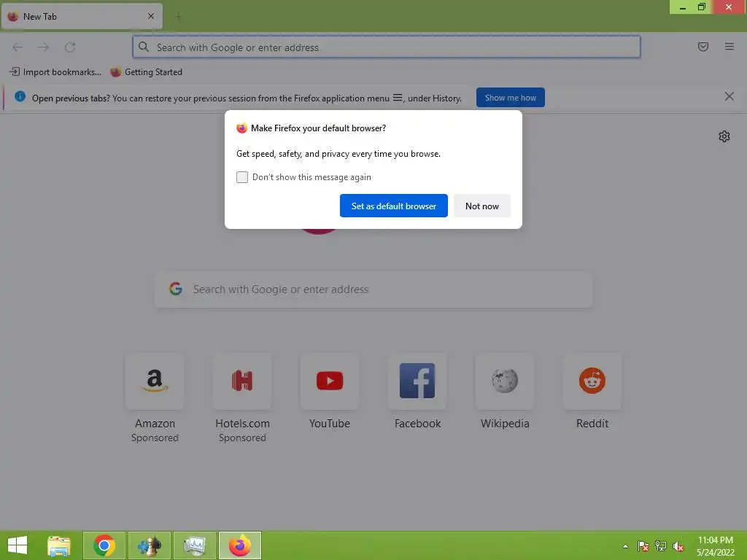Click Set as default browser

393,206
